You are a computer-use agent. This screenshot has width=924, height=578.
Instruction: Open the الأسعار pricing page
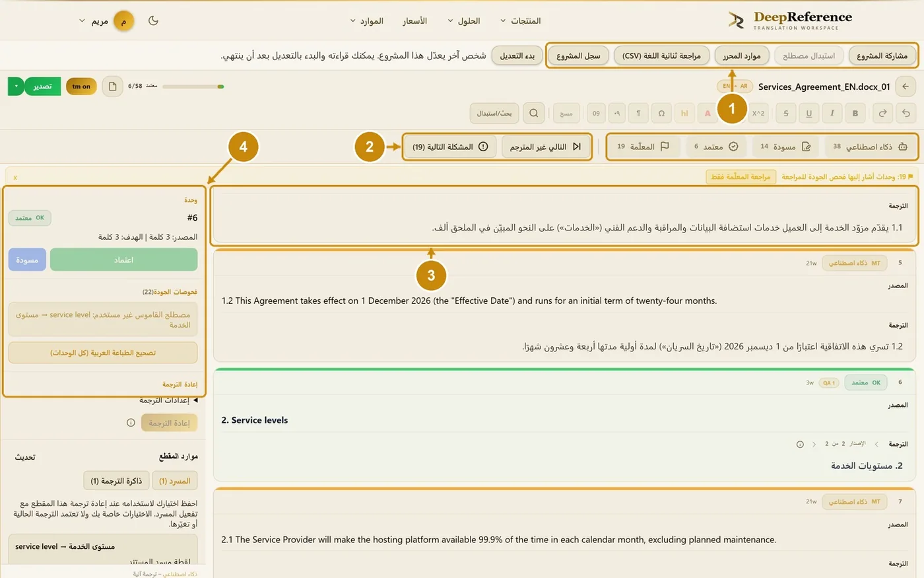point(415,21)
